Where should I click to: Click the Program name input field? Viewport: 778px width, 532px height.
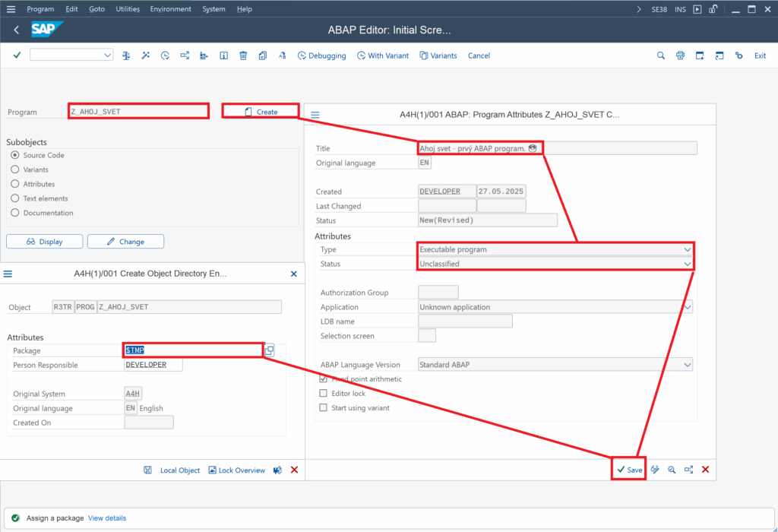click(x=138, y=111)
